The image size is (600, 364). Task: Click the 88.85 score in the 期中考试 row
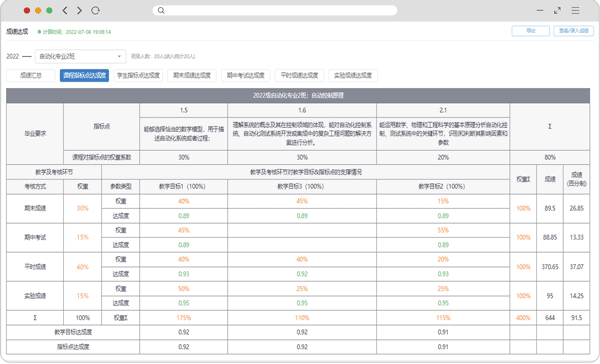click(x=550, y=237)
